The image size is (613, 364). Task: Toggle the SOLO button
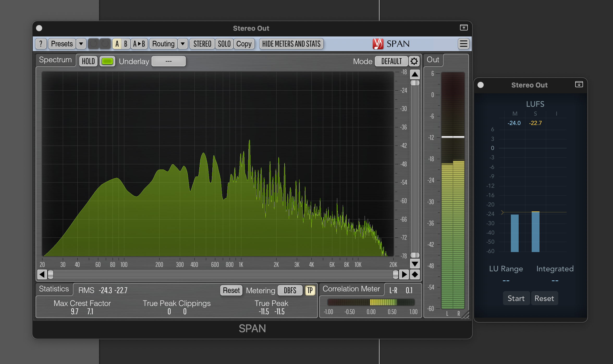coord(224,44)
